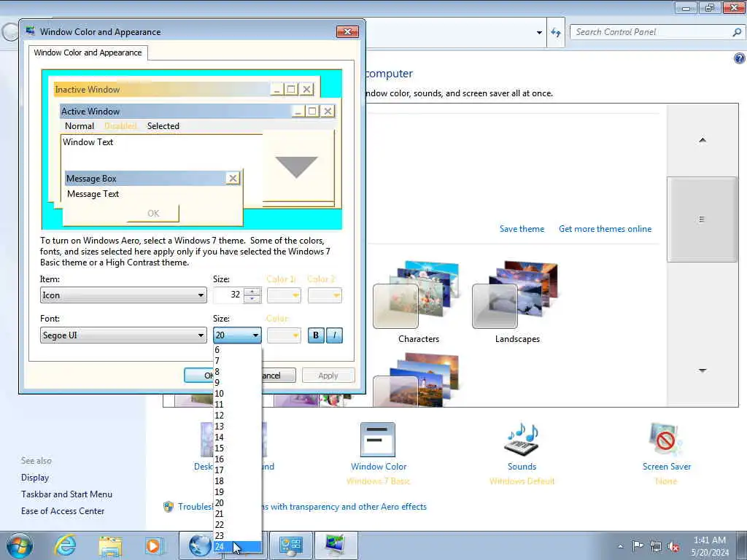Toggle Italic font style button
747x560 pixels.
[334, 335]
